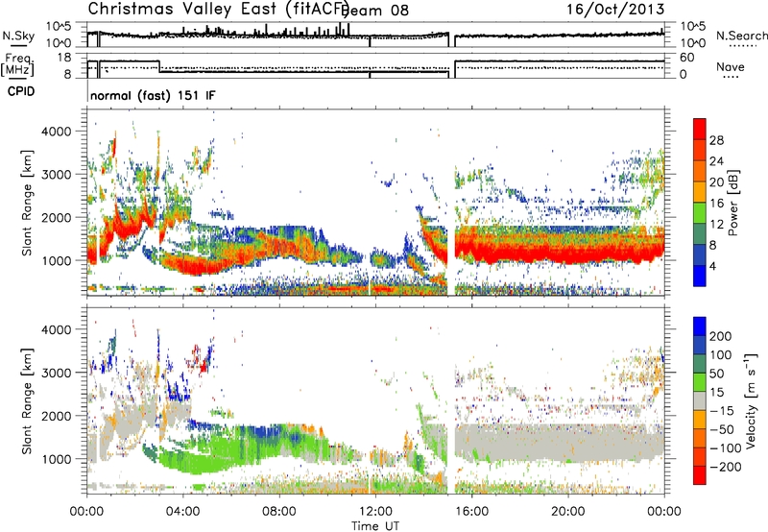Click the 'N.Sky' legend label

[x=18, y=36]
